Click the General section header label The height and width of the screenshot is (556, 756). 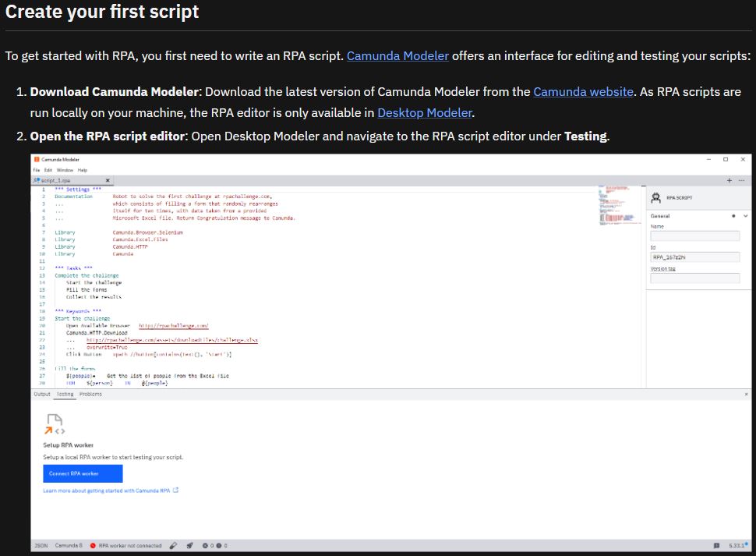click(x=660, y=216)
